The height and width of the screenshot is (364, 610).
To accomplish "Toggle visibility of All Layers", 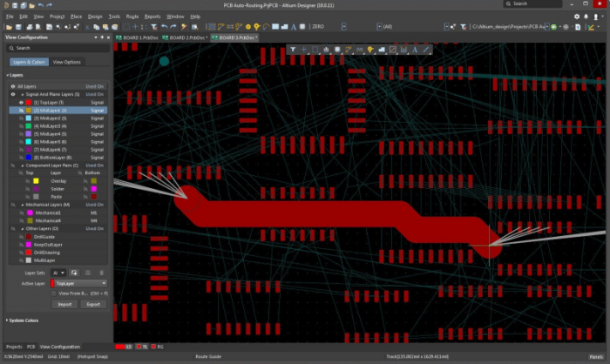I will [x=11, y=86].
